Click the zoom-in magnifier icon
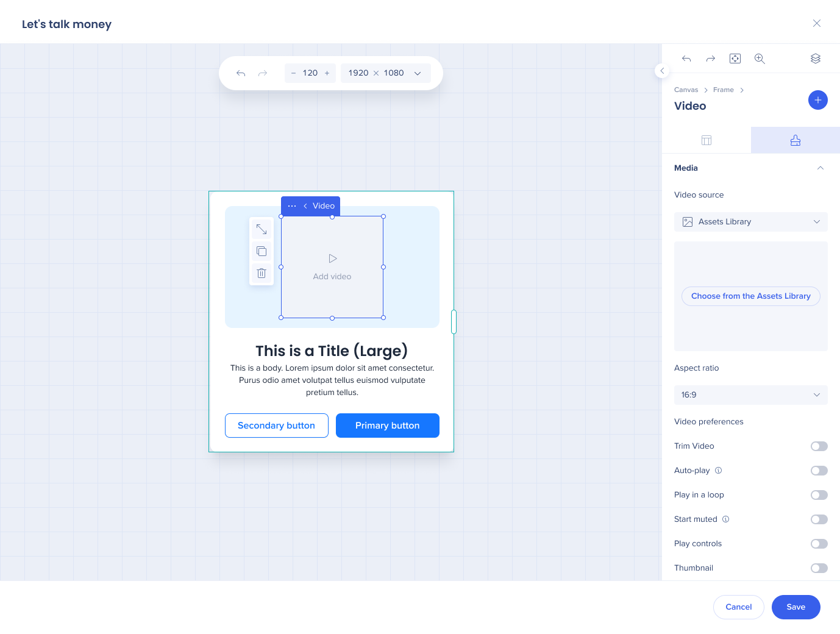This screenshot has width=840, height=634. 760,59
